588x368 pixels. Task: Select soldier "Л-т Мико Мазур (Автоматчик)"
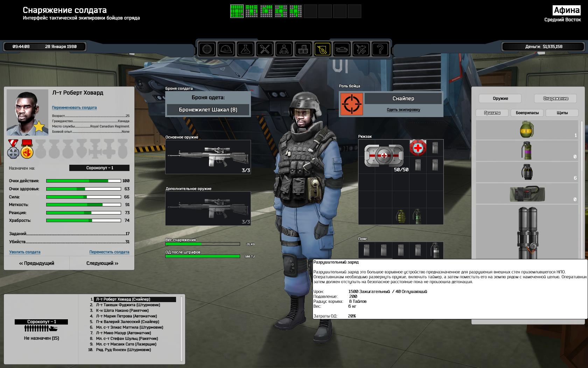(124, 333)
